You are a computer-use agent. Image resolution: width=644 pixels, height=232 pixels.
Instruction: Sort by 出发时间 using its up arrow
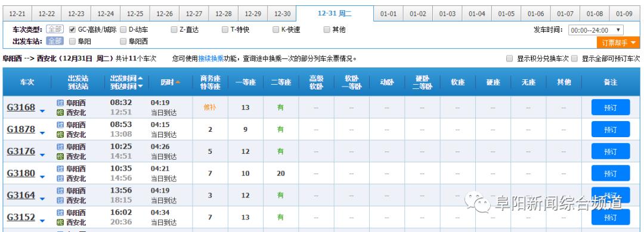point(141,78)
